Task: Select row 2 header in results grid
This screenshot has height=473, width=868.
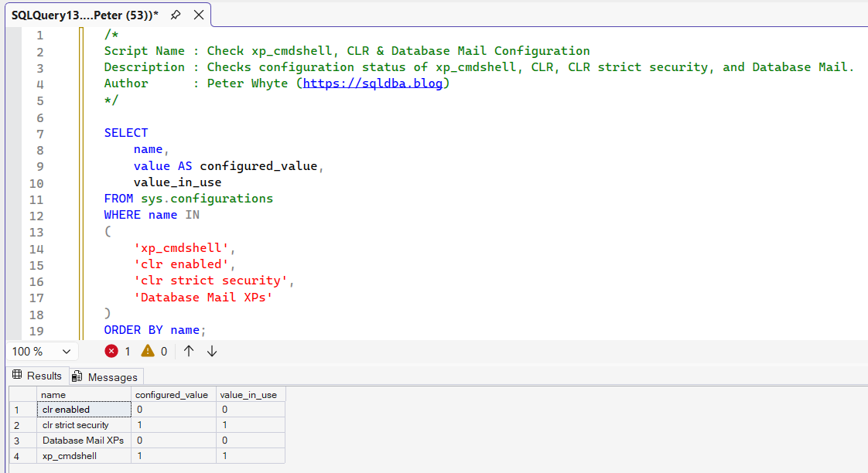Action: [18, 425]
